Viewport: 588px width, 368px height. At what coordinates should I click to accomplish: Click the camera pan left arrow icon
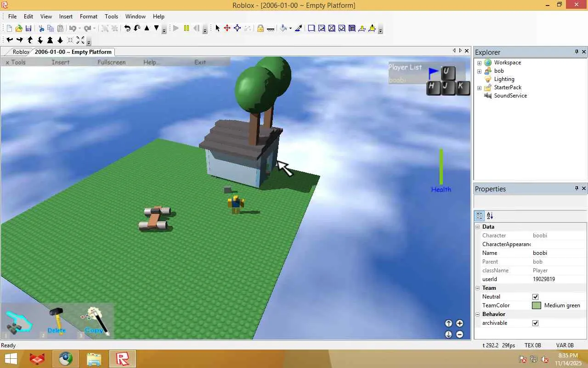(x=9, y=40)
